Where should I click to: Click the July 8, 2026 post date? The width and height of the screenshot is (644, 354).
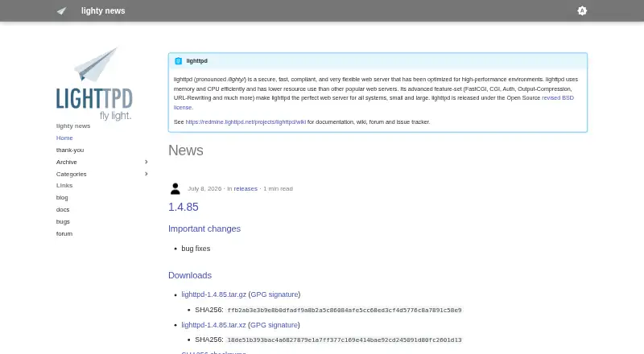pos(204,188)
